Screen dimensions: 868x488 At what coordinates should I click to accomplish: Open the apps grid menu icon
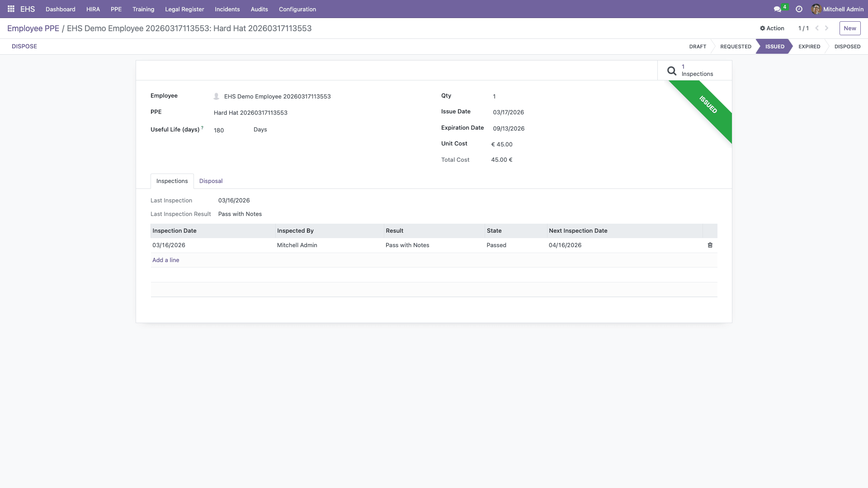pos(11,9)
